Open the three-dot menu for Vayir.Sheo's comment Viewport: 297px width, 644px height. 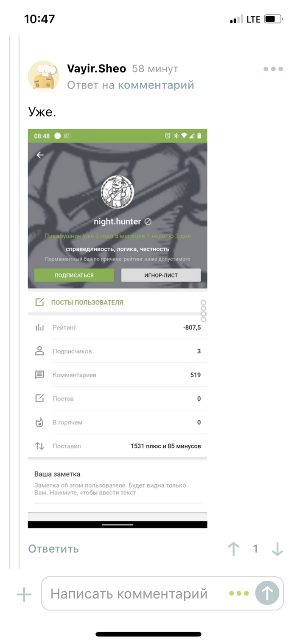pyautogui.click(x=273, y=69)
